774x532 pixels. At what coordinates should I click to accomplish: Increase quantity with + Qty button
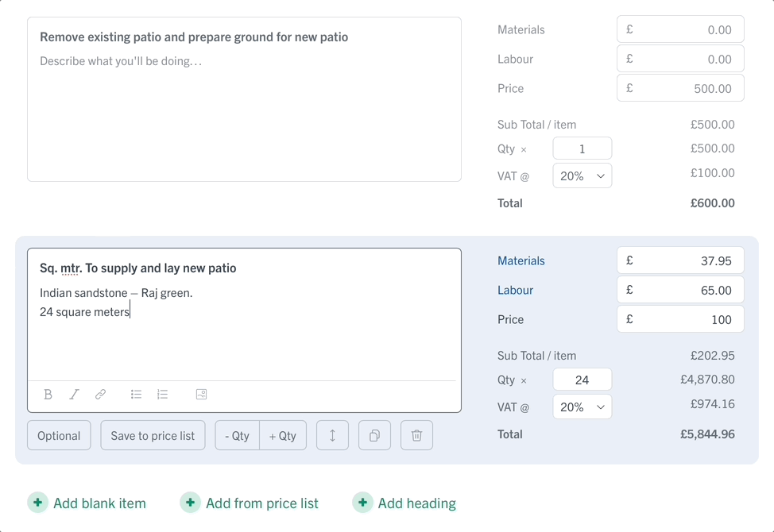[283, 435]
